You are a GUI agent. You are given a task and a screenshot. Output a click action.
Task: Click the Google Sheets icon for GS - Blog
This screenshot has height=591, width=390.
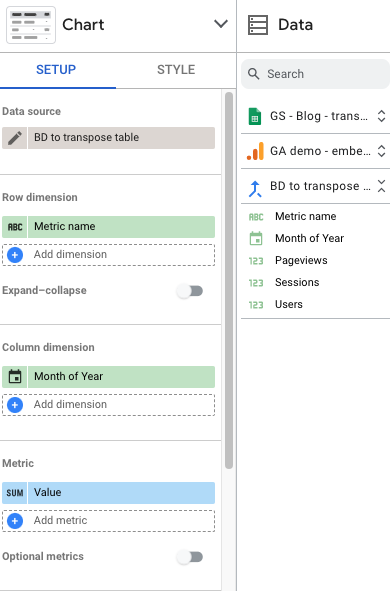(x=255, y=116)
